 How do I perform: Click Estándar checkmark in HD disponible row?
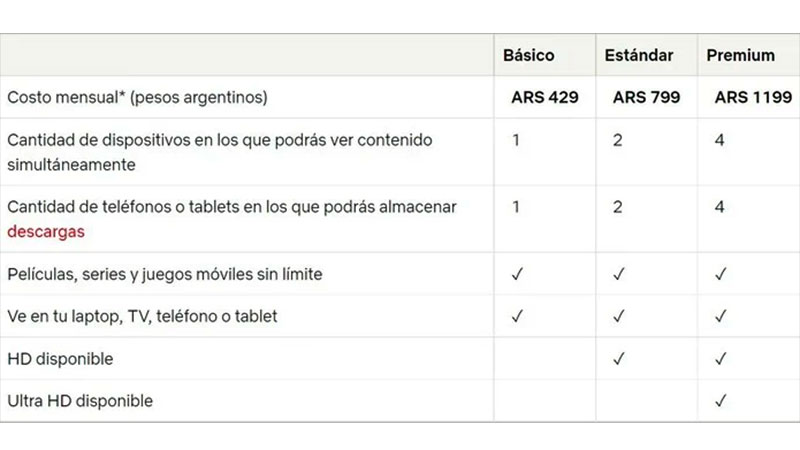618,358
